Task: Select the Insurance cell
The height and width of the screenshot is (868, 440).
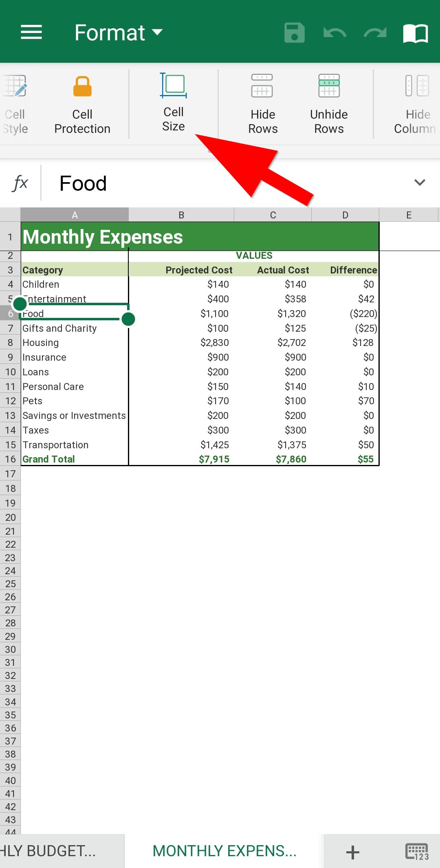Action: 75,357
